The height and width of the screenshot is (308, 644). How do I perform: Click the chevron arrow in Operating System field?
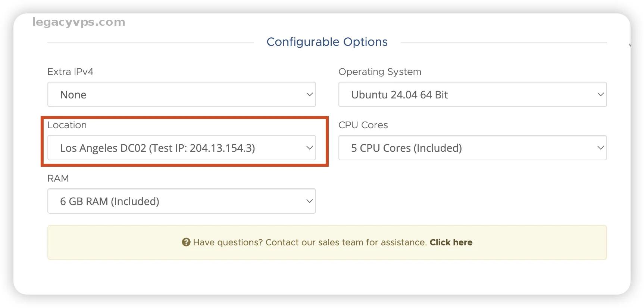click(600, 95)
